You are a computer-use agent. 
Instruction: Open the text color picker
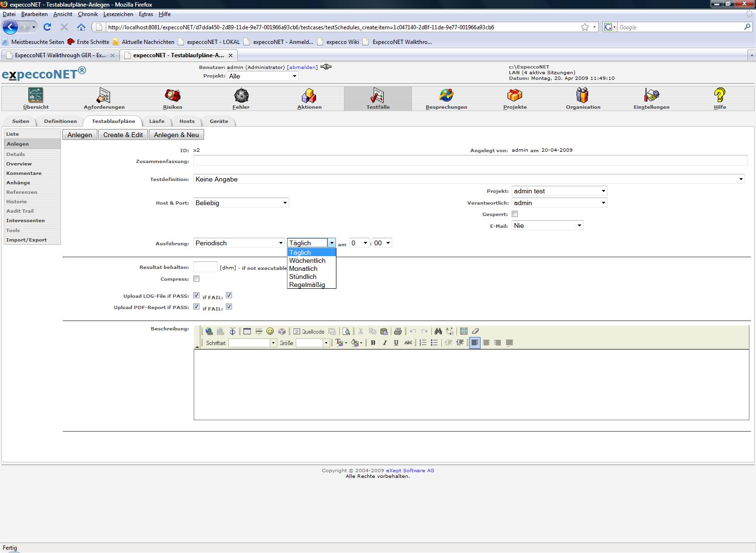pos(340,343)
